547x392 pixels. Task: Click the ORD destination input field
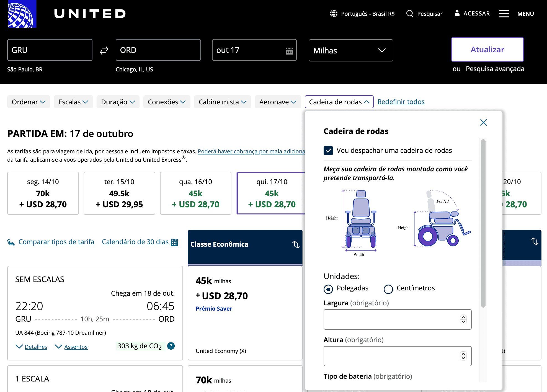point(158,50)
